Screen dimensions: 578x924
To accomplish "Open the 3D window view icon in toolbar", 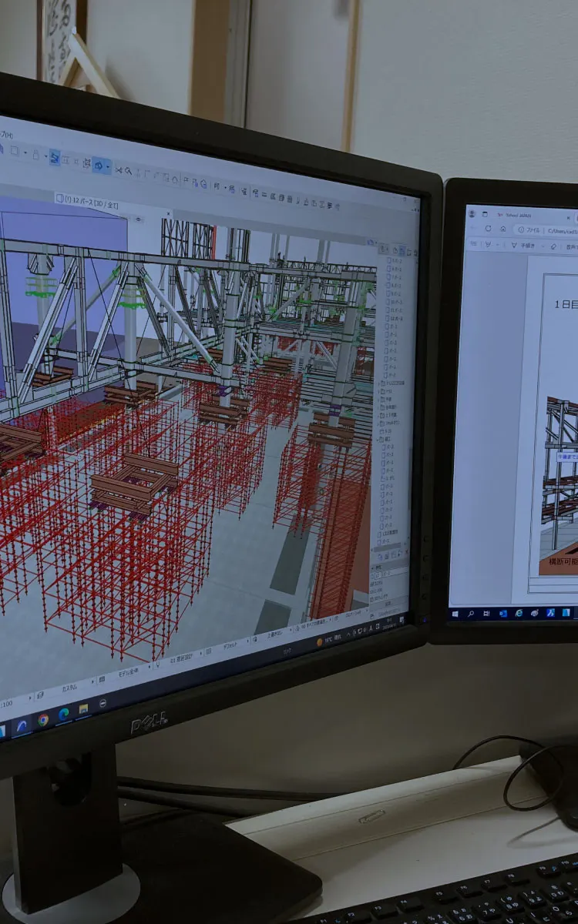I will (99, 164).
